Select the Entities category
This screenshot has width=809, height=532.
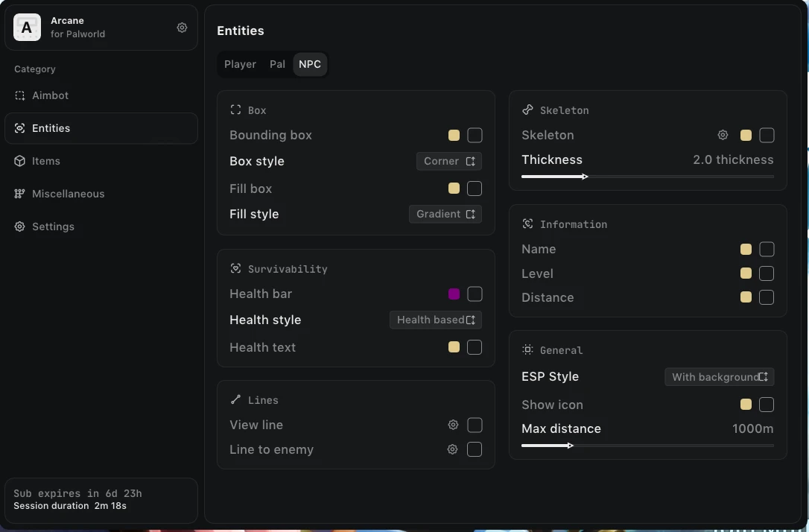(101, 128)
